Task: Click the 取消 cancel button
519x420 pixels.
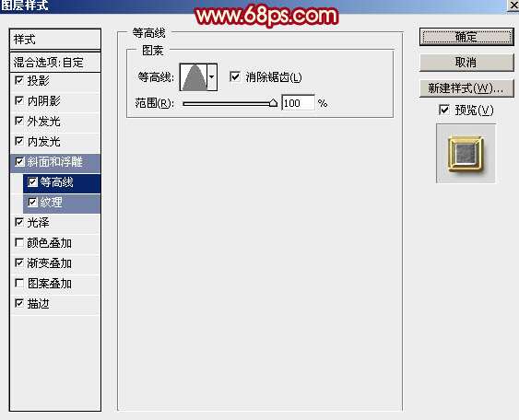Action: point(466,63)
